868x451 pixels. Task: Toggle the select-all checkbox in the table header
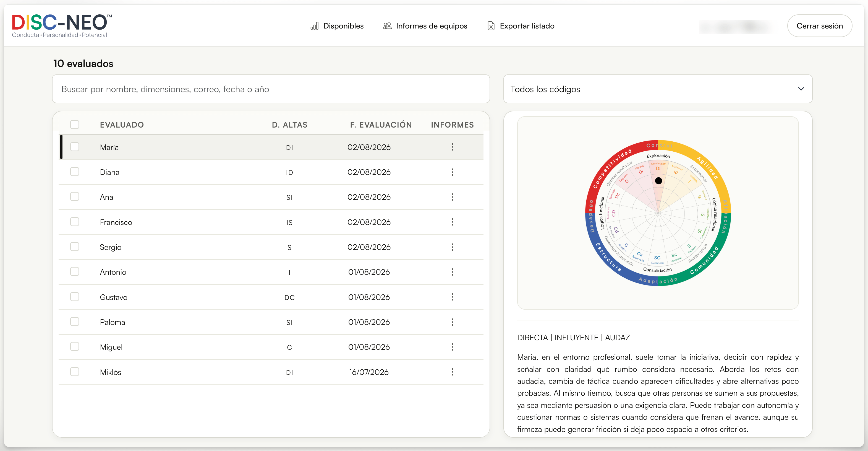tap(74, 125)
